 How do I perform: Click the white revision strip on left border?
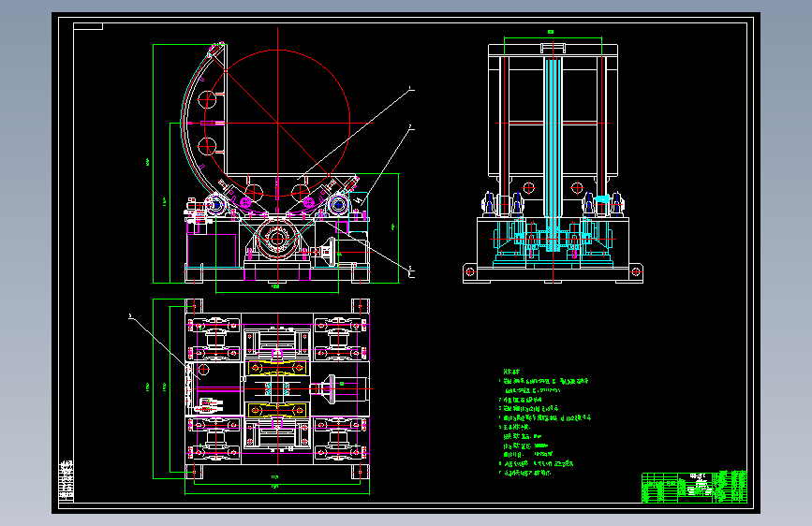pyautogui.click(x=66, y=480)
